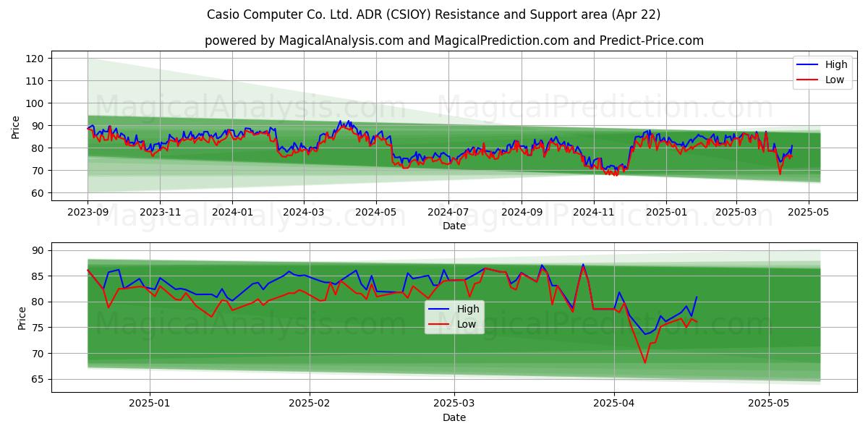868x434 pixels.
Task: Click the '2023-11' tick label
Action: 160,213
